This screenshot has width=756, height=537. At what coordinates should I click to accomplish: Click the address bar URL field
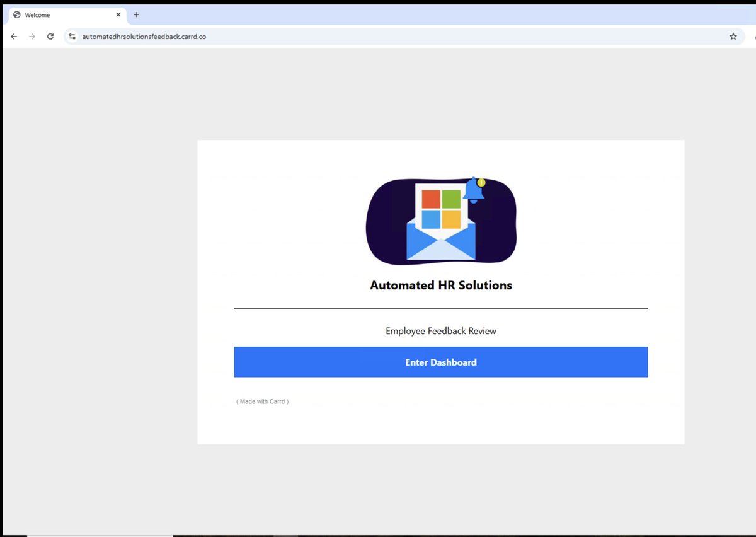tap(403, 37)
